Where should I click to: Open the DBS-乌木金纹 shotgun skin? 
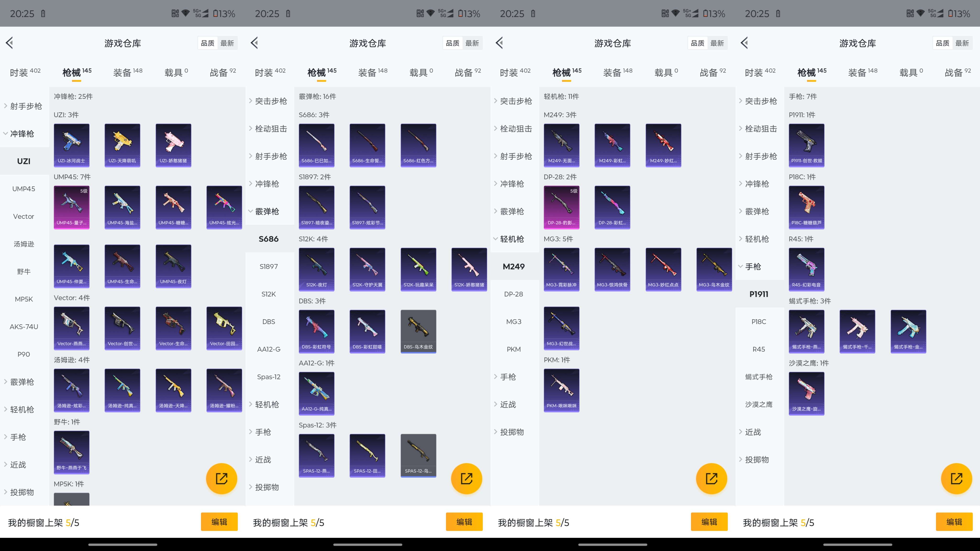point(418,331)
